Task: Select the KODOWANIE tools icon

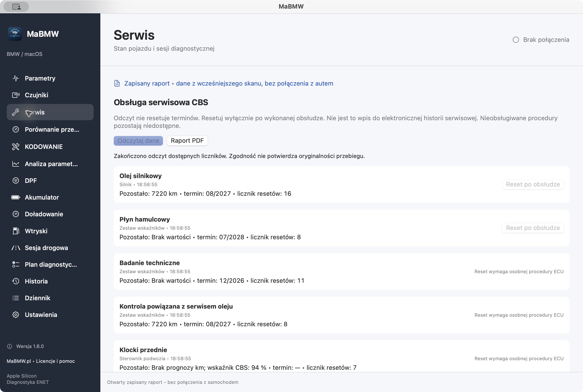Action: coord(16,147)
